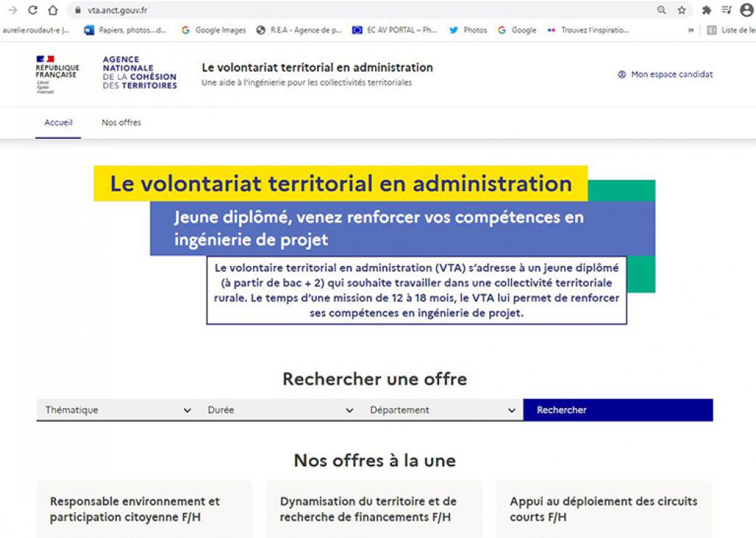Click the site title Le volontariat territorial

(317, 68)
